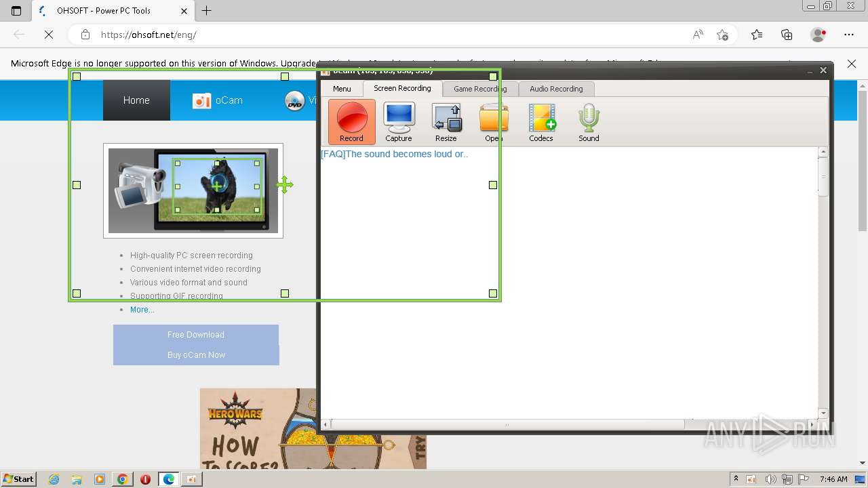This screenshot has height=488, width=868.
Task: Open Read Aloud in address bar
Action: click(x=698, y=35)
